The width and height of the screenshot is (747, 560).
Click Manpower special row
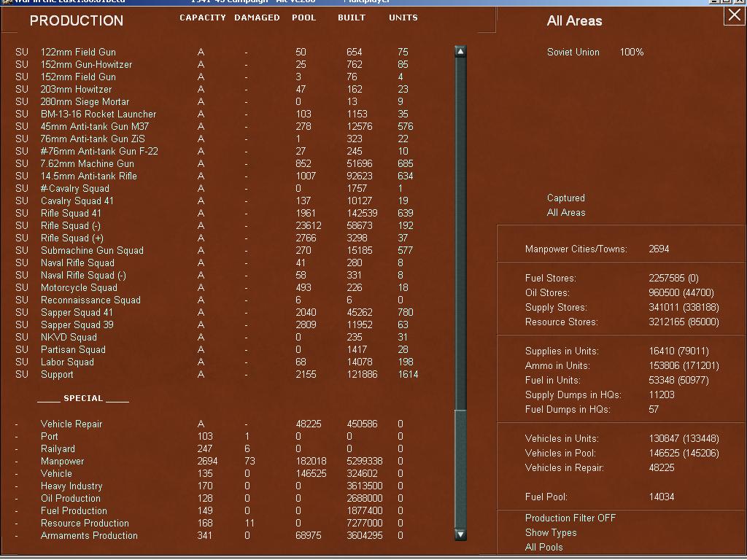(x=209, y=461)
